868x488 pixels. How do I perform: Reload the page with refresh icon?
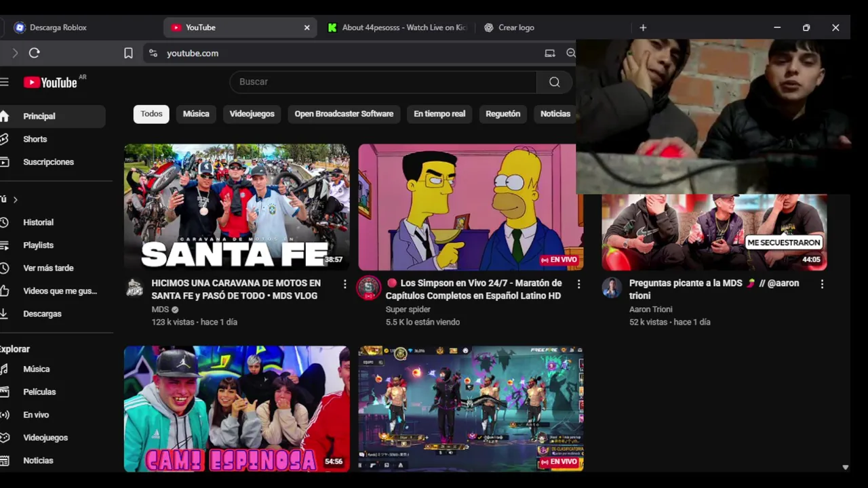35,53
